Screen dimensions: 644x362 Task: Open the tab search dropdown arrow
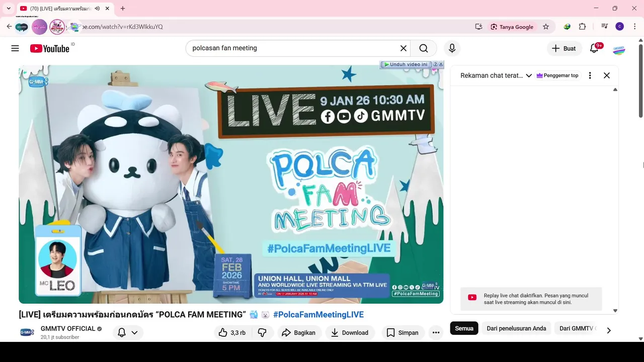coord(9,9)
